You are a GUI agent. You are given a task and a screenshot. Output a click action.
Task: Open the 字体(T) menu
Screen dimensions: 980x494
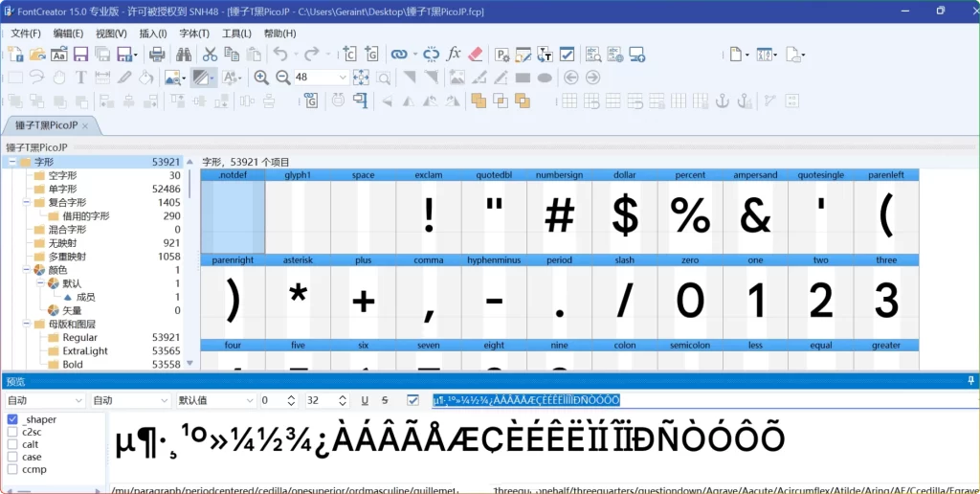[194, 34]
